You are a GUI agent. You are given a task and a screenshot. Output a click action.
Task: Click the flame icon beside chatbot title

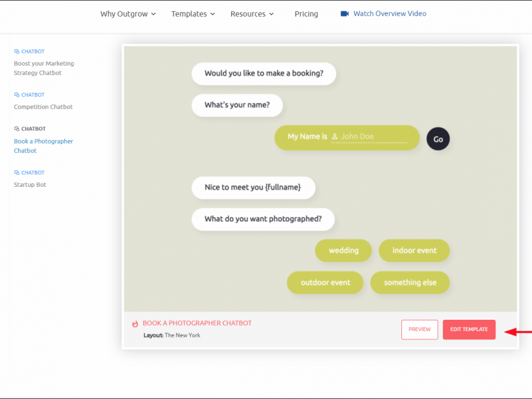coord(135,324)
